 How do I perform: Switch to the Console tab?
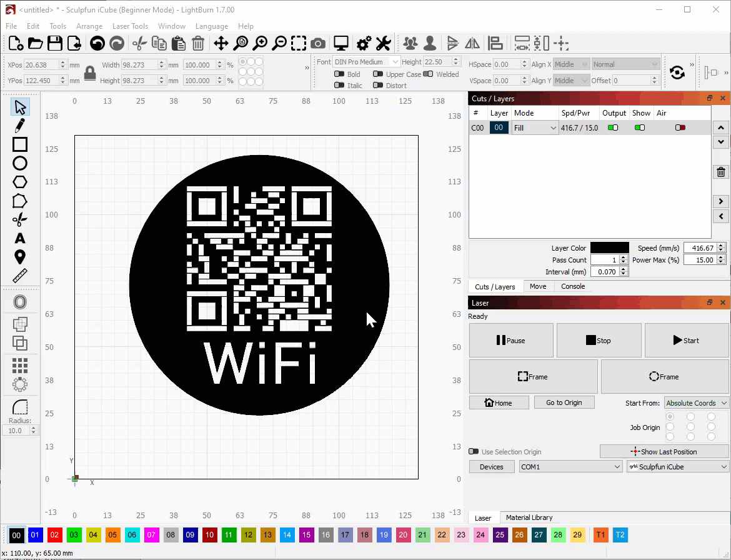click(x=572, y=286)
